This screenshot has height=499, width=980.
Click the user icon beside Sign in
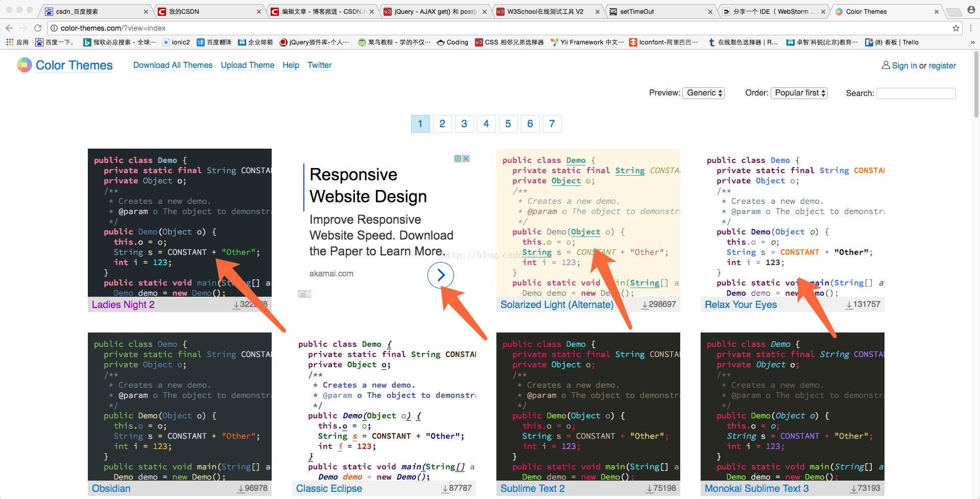pyautogui.click(x=886, y=65)
